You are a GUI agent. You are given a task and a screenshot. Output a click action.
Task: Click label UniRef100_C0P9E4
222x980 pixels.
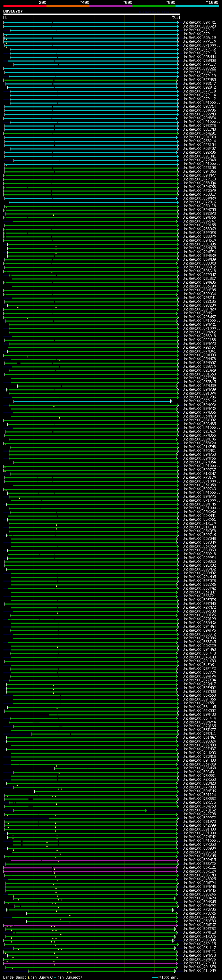[199, 558]
